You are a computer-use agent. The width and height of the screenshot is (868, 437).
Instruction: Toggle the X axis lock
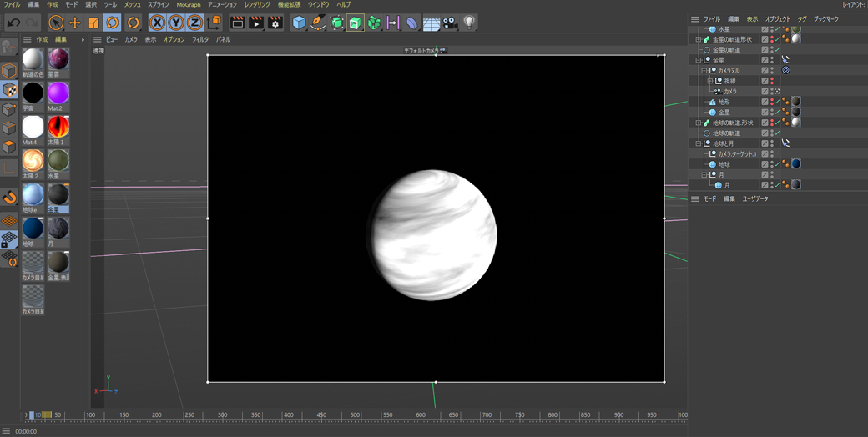(157, 23)
